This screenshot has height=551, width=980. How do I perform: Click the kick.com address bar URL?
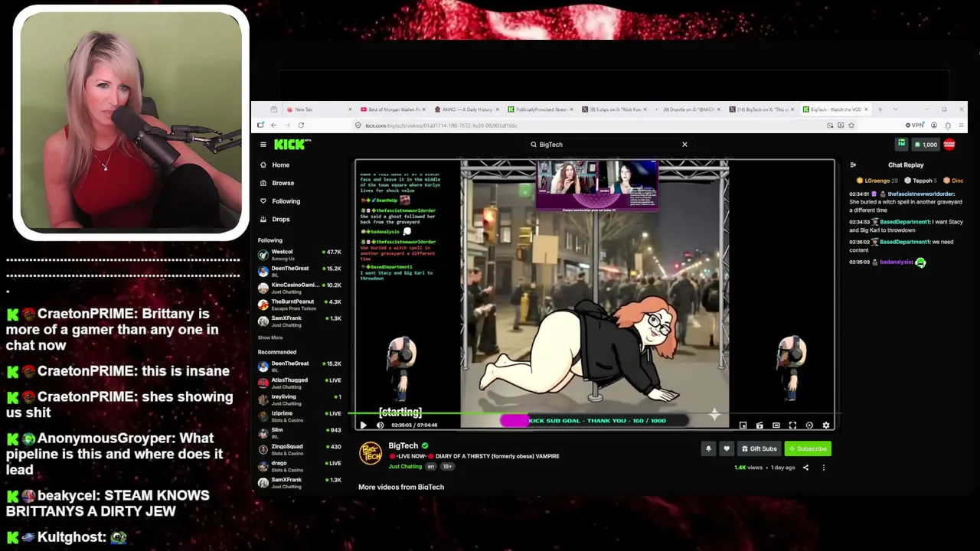point(441,126)
